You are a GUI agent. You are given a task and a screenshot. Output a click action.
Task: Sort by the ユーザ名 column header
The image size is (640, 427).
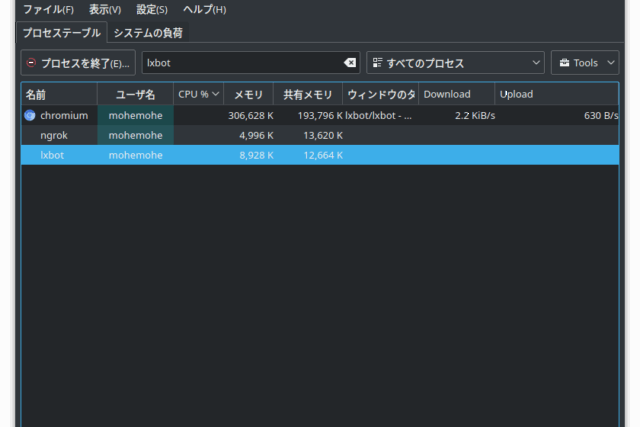(x=136, y=94)
